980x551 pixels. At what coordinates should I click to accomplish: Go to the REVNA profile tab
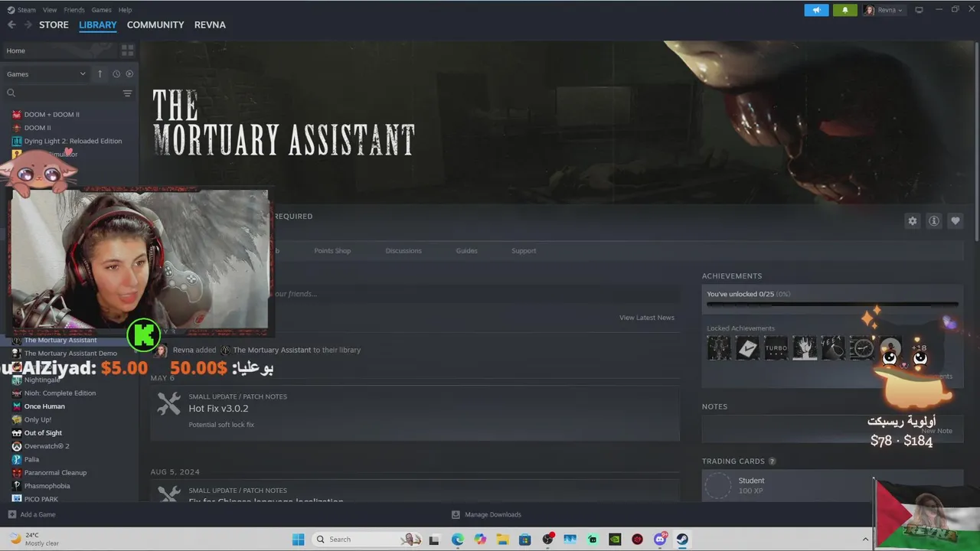point(210,24)
